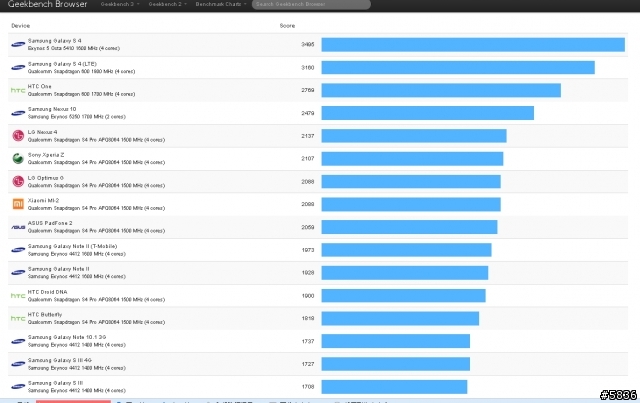
Task: Click the Sony logo beside Xperia Z
Action: pyautogui.click(x=18, y=158)
